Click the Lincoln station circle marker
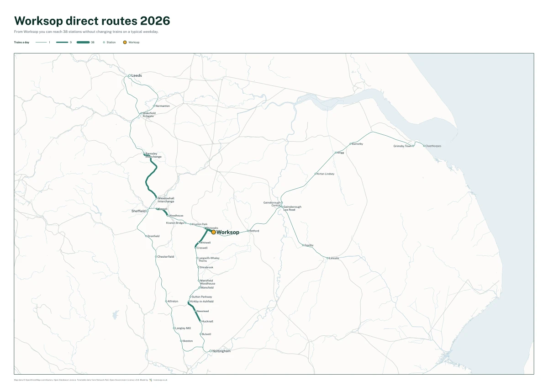 [x=328, y=258]
